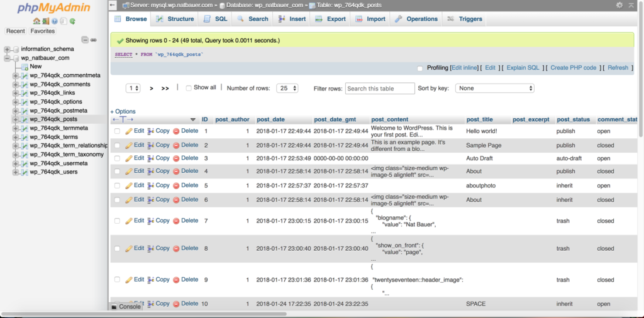This screenshot has width=644, height=318.
Task: Open the column options triangle dropdown
Action: (193, 120)
